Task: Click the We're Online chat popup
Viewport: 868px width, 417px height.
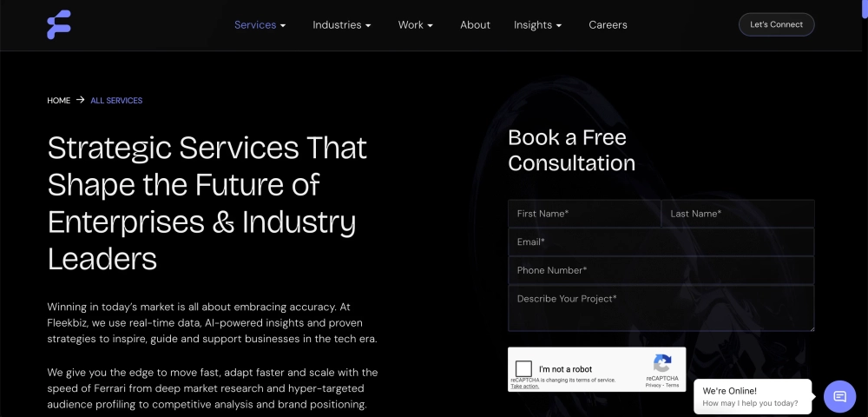Action: coord(753,396)
